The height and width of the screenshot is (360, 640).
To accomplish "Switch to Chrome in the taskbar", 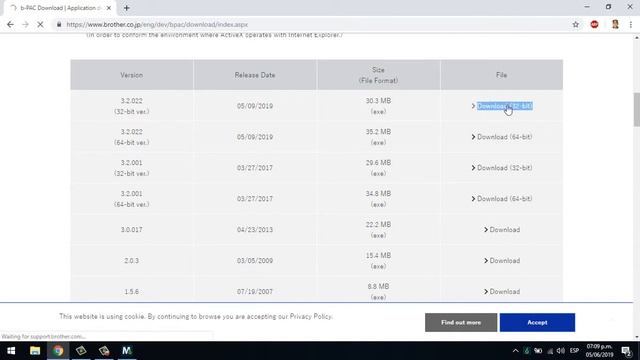I will pos(58,351).
